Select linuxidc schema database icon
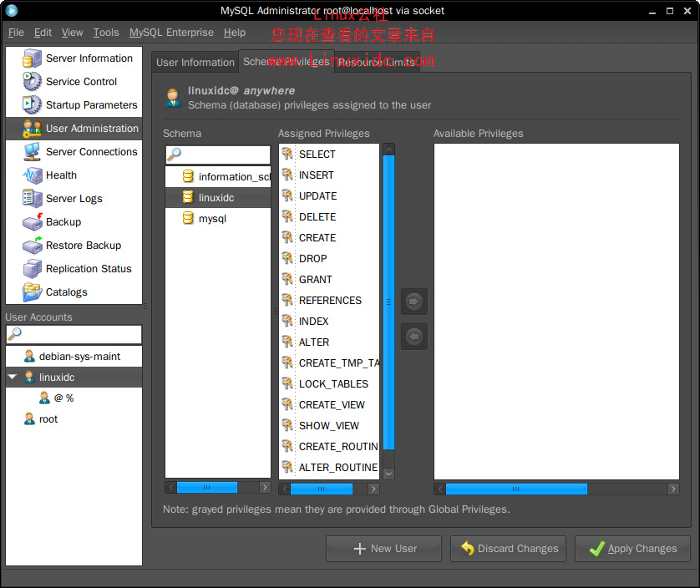The height and width of the screenshot is (588, 700). coord(188,197)
